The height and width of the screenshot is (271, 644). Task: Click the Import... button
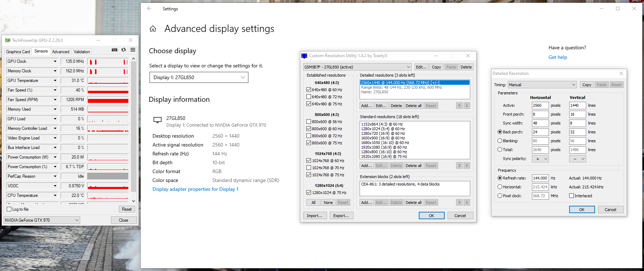315,216
